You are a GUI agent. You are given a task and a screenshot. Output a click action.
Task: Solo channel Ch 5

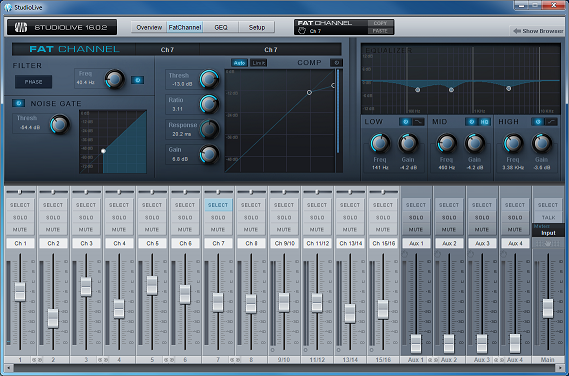[152, 217]
